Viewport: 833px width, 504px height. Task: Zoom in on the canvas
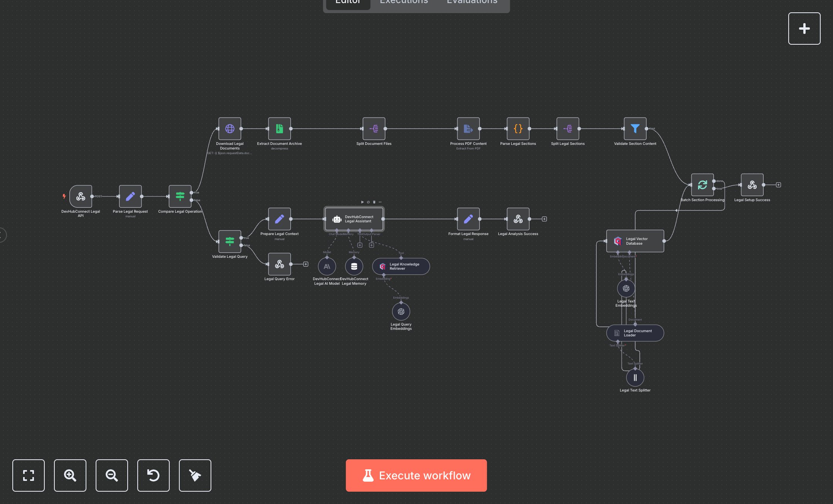70,475
